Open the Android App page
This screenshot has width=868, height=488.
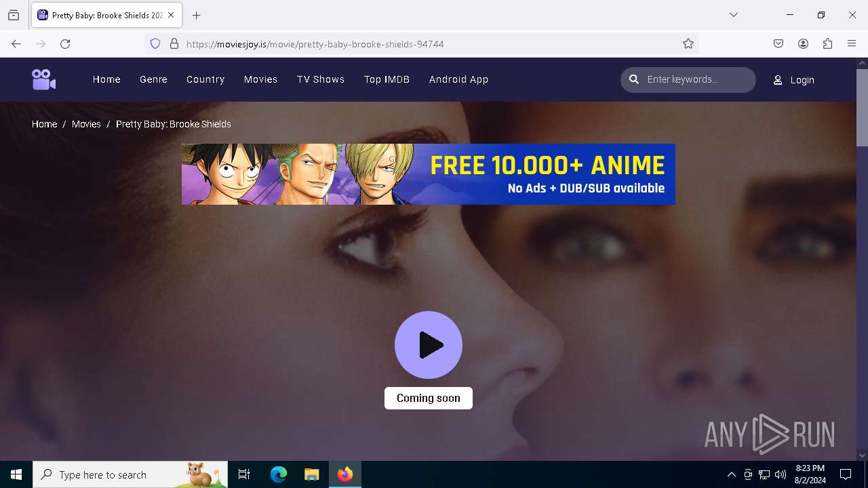click(458, 79)
